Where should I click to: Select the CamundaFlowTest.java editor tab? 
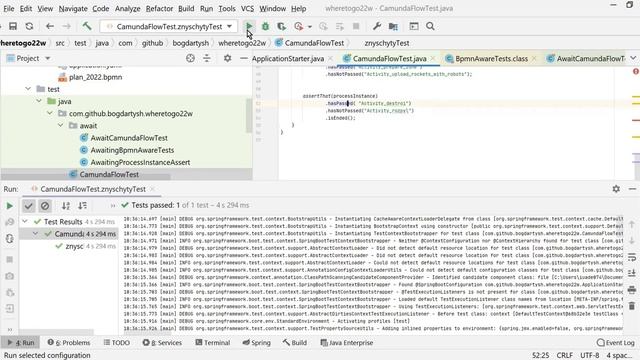[389, 59]
